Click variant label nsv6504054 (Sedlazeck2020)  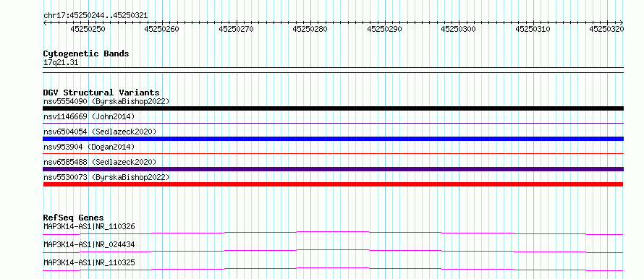[100, 132]
